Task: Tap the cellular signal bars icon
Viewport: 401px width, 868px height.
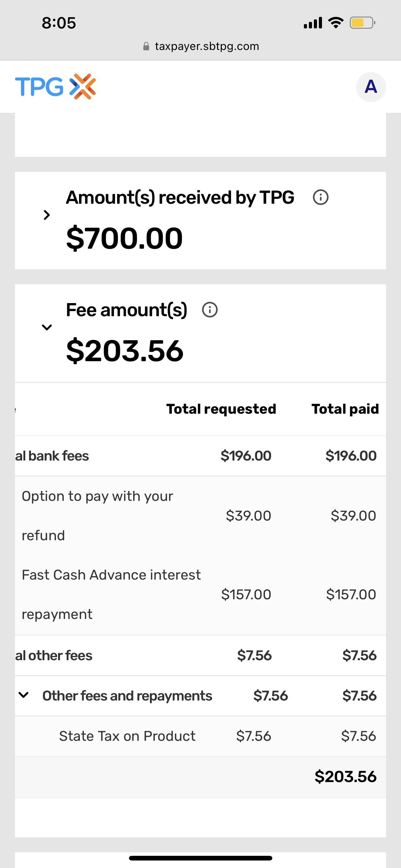Action: tap(313, 23)
